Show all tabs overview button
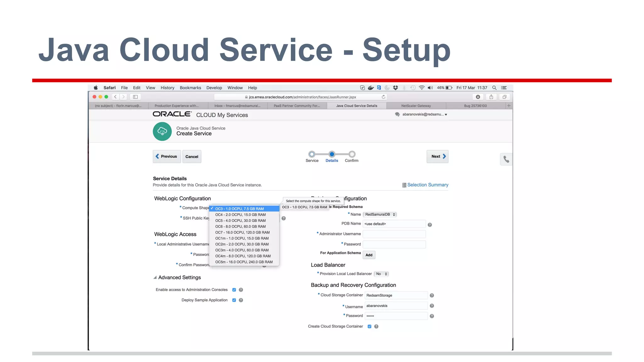644x362 pixels. [504, 97]
